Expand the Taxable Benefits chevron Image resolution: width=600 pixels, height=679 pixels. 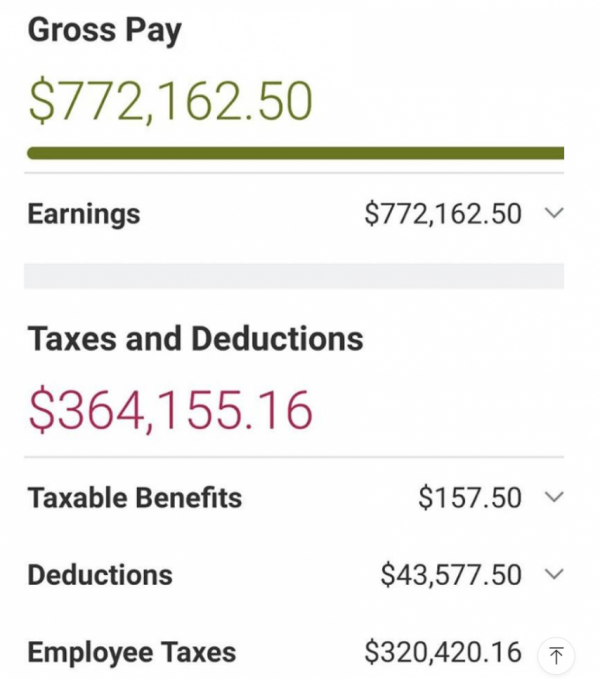click(x=556, y=497)
